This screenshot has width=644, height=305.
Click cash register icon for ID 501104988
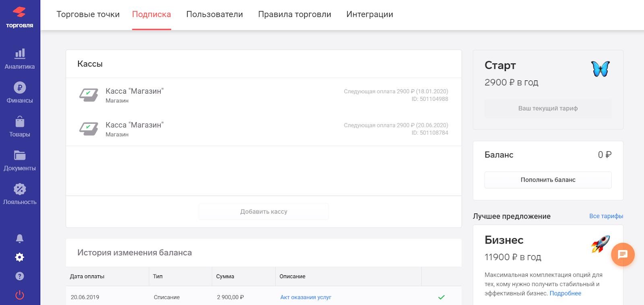[89, 95]
